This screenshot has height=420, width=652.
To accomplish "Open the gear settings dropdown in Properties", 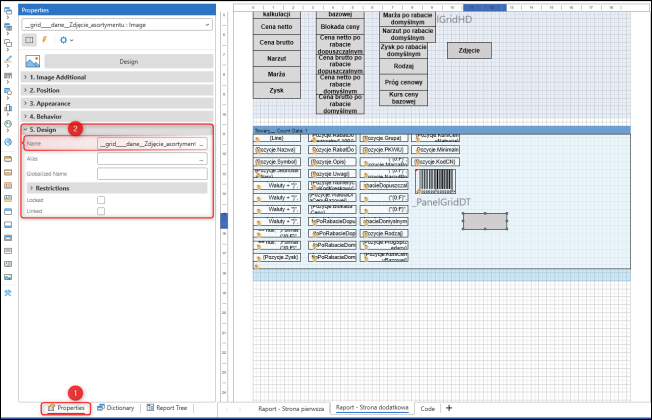I will [x=67, y=40].
